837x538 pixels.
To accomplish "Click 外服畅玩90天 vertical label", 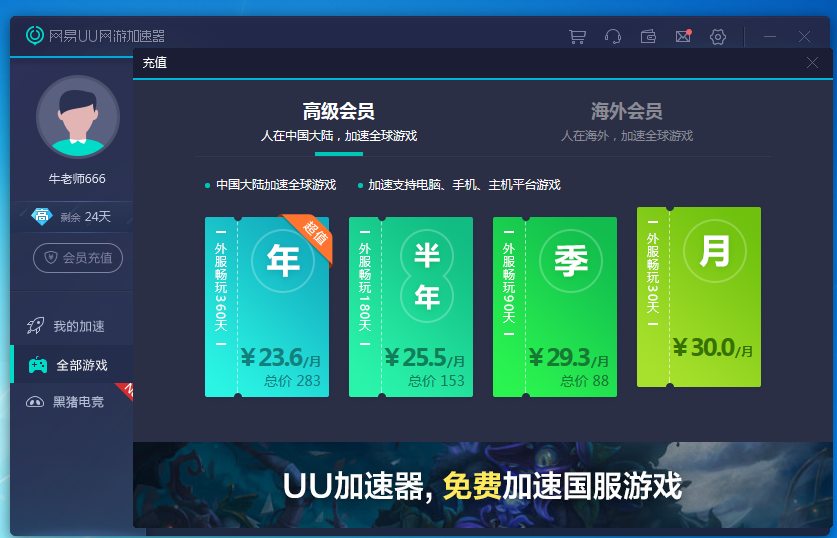I will coord(509,282).
